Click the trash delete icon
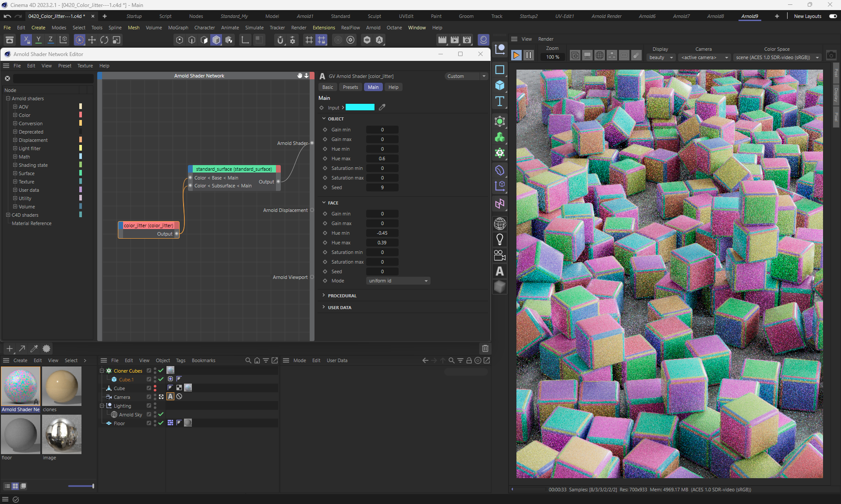 (485, 349)
